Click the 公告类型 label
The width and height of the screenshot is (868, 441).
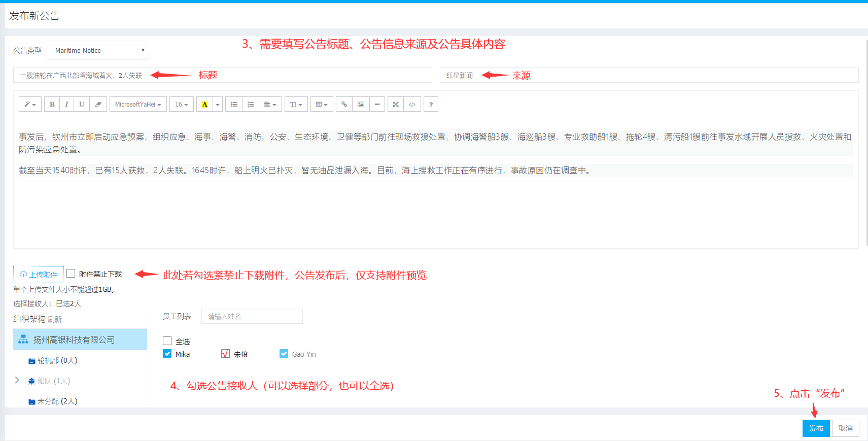(x=27, y=50)
